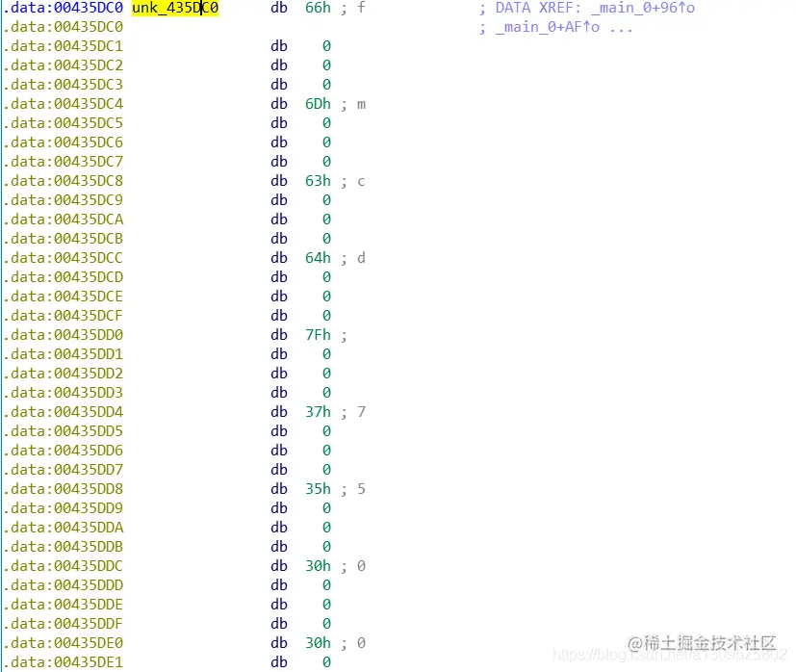The image size is (796, 672).
Task: Select the 30h byte at 00435DE0
Action: [x=318, y=643]
